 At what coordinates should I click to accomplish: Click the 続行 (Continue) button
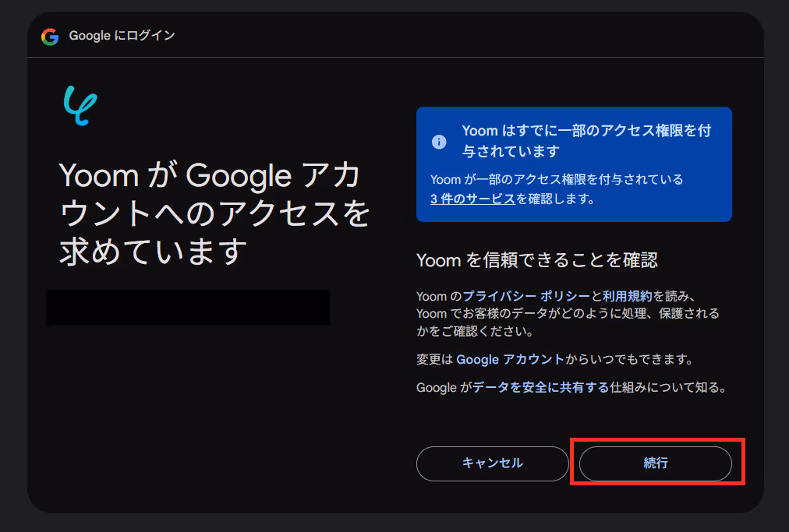(x=655, y=463)
